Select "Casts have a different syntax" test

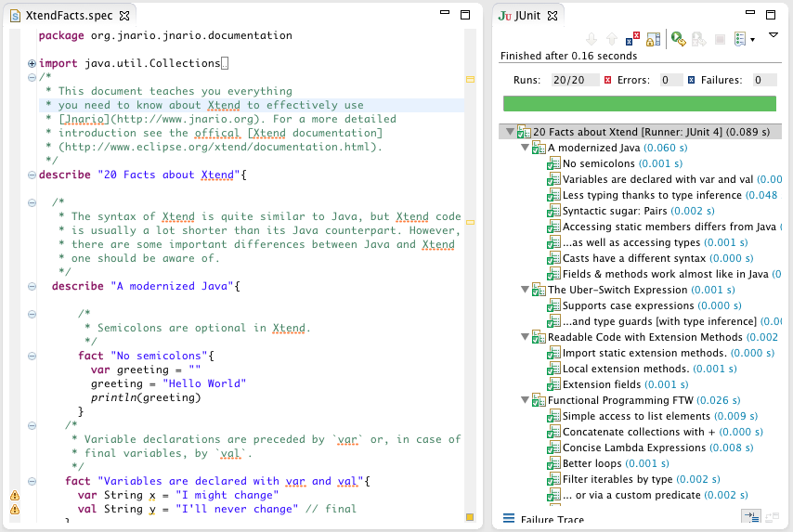[x=650, y=258]
